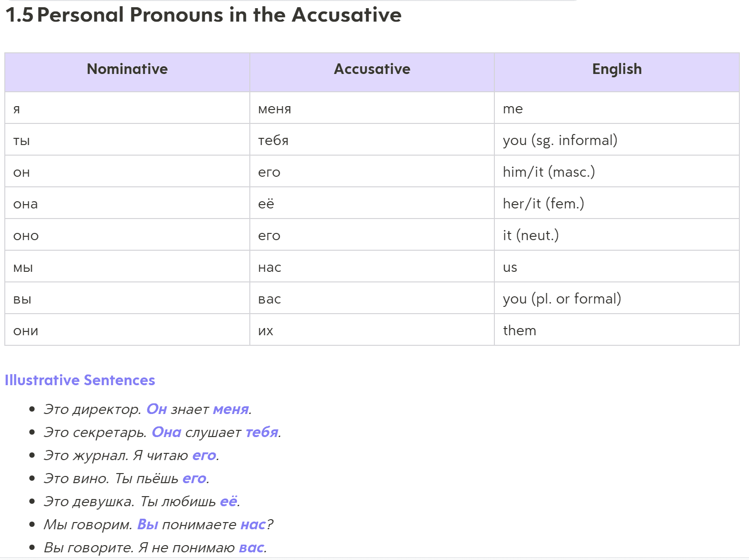Click the accusative cell их
This screenshot has height=560, width=749.
265,331
